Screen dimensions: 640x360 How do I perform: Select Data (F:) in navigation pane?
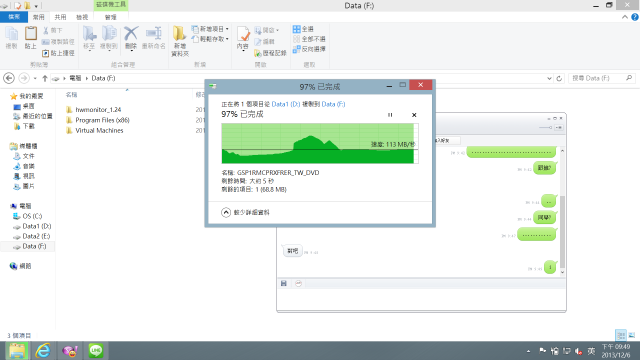tap(34, 247)
